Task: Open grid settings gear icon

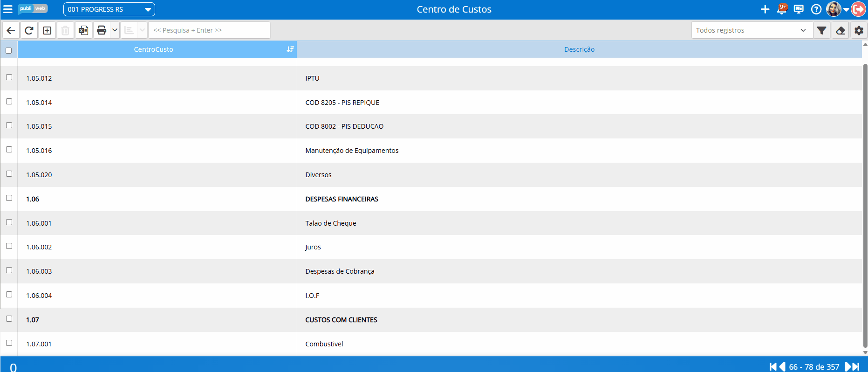Action: 859,30
